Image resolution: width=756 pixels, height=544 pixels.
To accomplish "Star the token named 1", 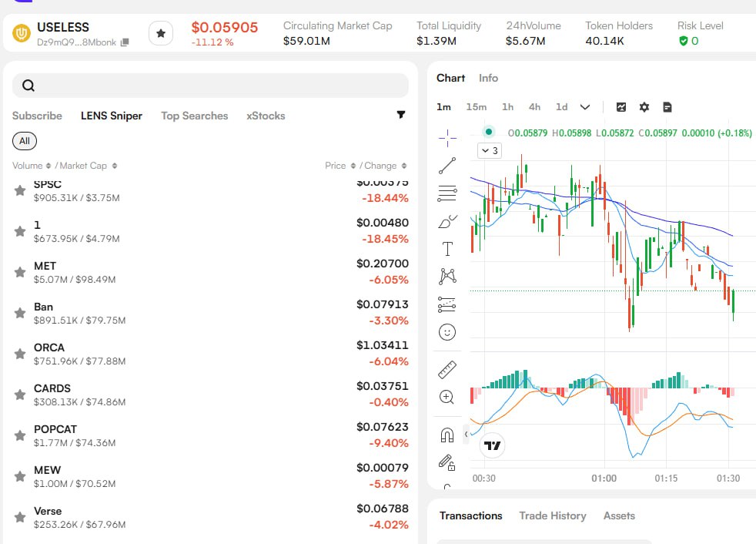I will [20, 231].
